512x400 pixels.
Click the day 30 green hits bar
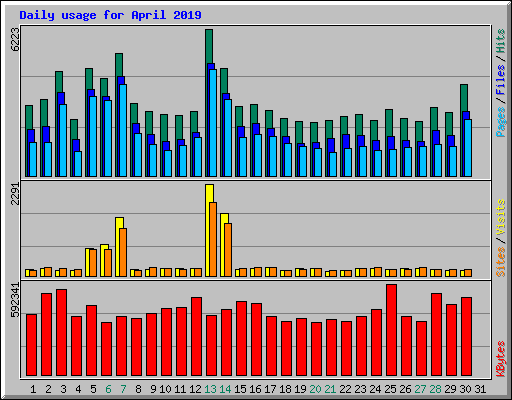click(464, 98)
